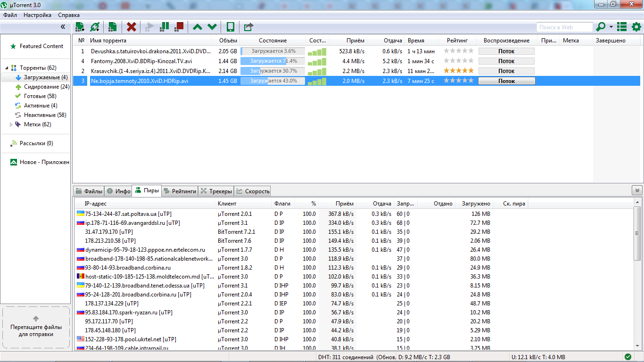Switch to the Трекеры tab

(x=216, y=191)
